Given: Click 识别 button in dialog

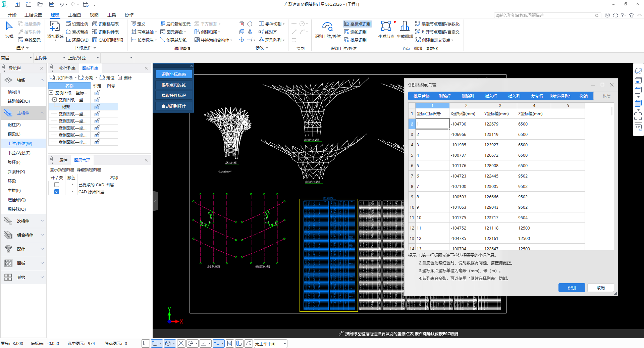Looking at the screenshot, I should (x=572, y=288).
